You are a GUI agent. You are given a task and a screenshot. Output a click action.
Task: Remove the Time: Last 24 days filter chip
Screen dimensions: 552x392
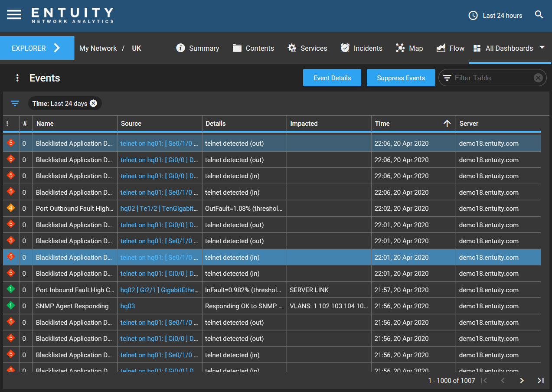pos(93,104)
